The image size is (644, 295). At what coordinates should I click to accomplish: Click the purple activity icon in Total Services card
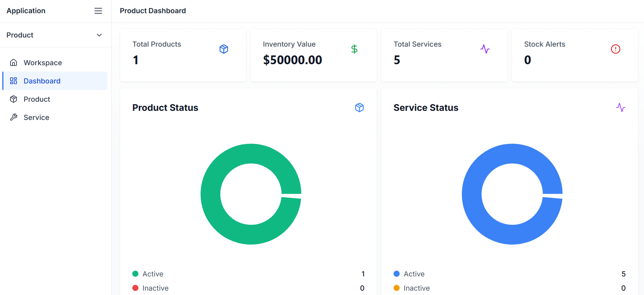pos(485,49)
